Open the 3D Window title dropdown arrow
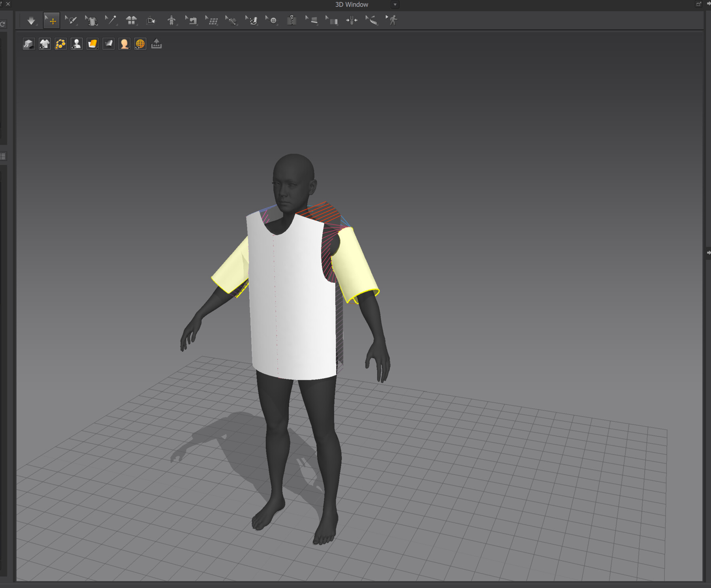711x588 pixels. click(x=395, y=5)
